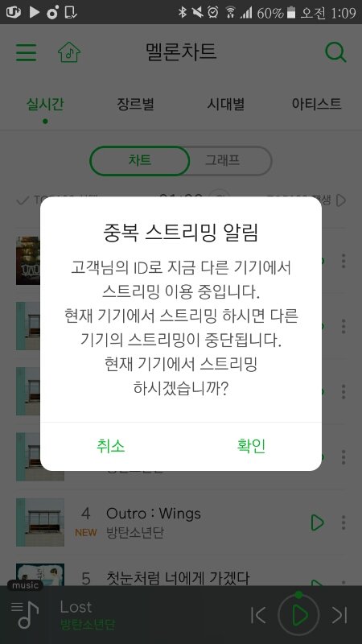Check the select-all checkmark above chart

coord(23,200)
